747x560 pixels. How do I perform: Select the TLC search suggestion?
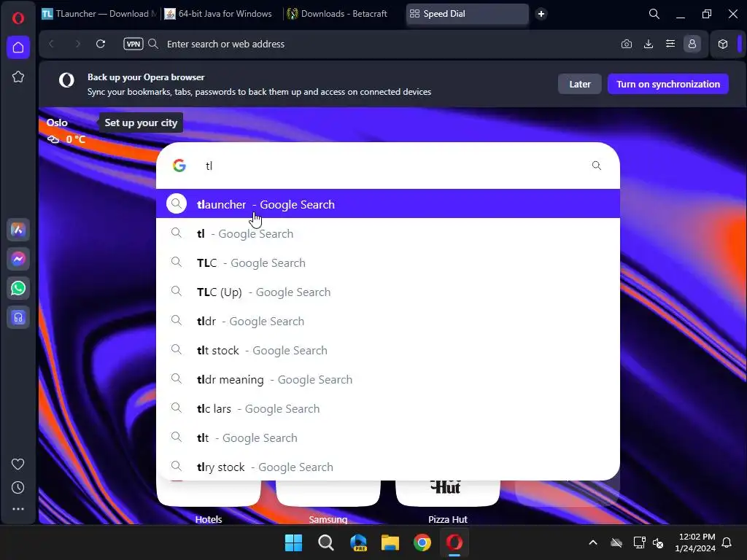(388, 262)
